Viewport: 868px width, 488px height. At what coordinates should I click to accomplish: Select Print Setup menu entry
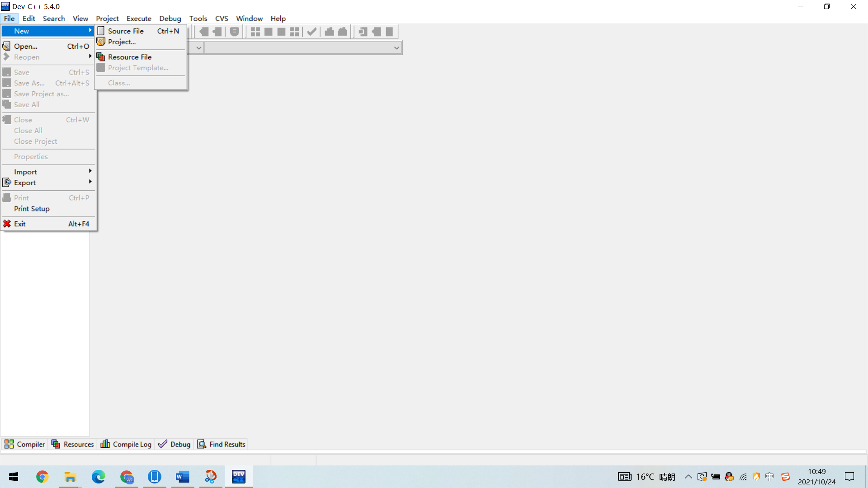[32, 209]
